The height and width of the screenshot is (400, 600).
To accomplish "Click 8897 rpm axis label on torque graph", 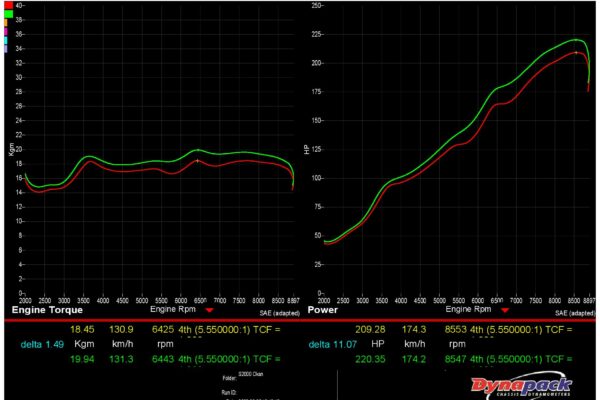I will [293, 300].
